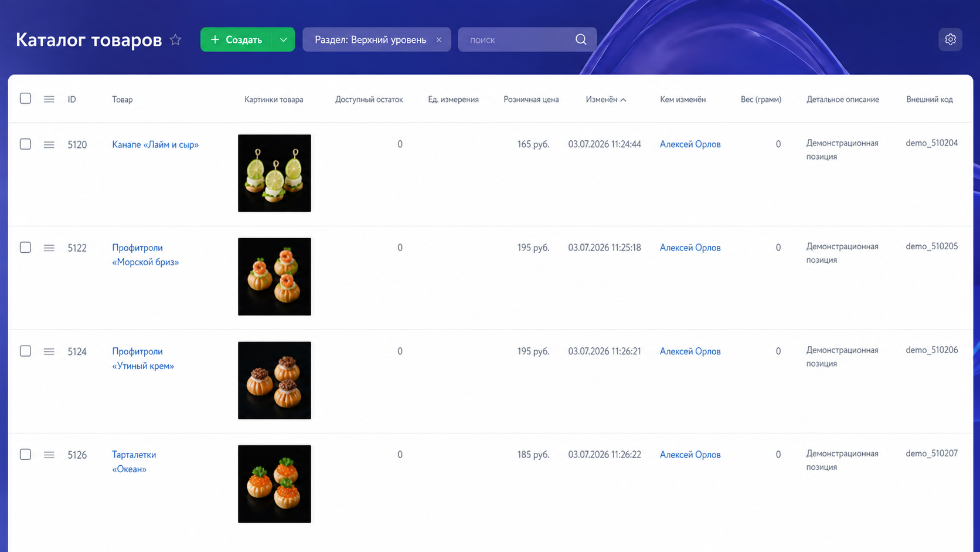The image size is (980, 552).
Task: Click the green Создать button
Action: tap(236, 39)
